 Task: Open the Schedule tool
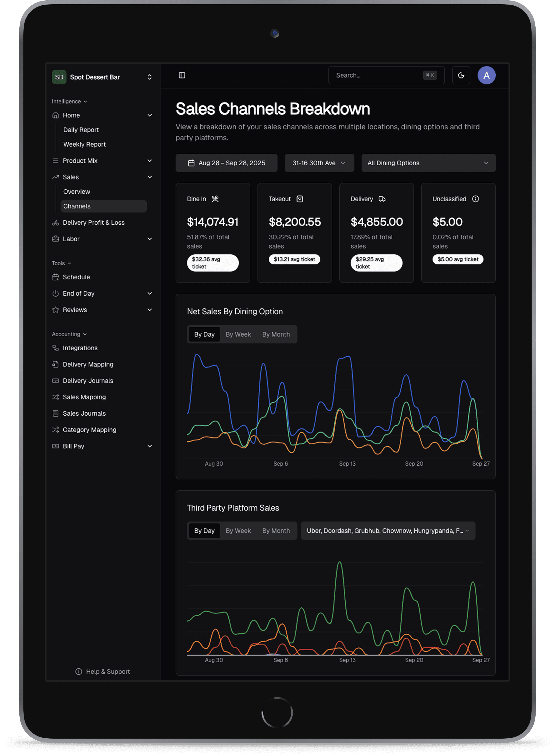pos(76,277)
